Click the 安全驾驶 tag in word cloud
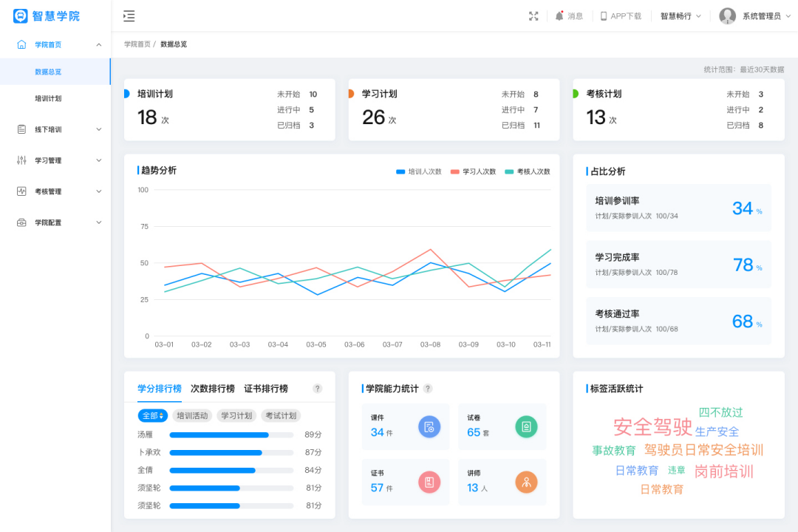 [652, 427]
